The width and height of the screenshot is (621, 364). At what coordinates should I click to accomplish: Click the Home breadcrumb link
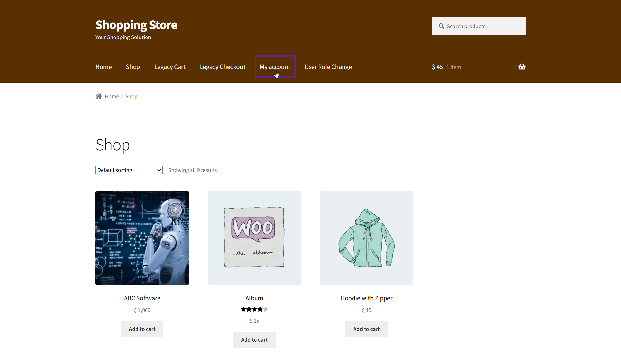coord(112,96)
